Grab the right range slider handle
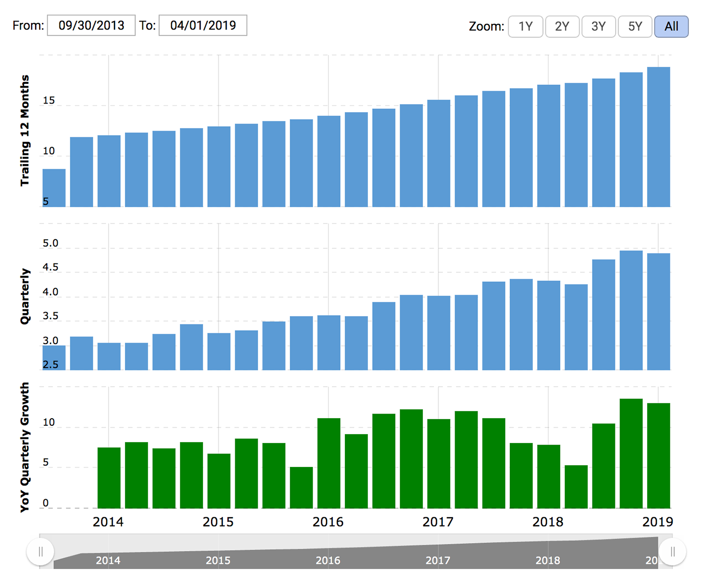703x588 pixels. tap(673, 551)
